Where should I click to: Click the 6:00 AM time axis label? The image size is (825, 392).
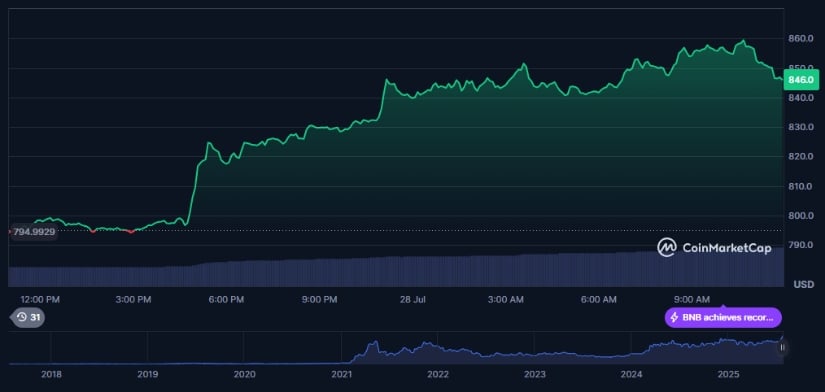click(598, 299)
